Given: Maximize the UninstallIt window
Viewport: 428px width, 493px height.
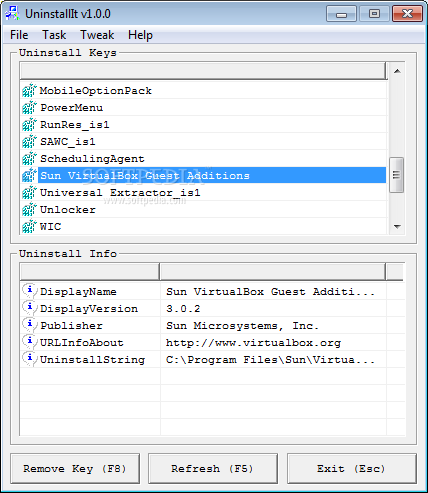Looking at the screenshot, I should 374,14.
